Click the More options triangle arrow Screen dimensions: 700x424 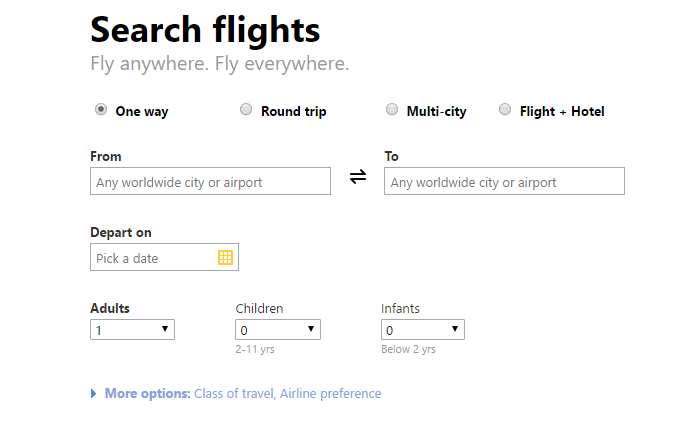tap(94, 394)
